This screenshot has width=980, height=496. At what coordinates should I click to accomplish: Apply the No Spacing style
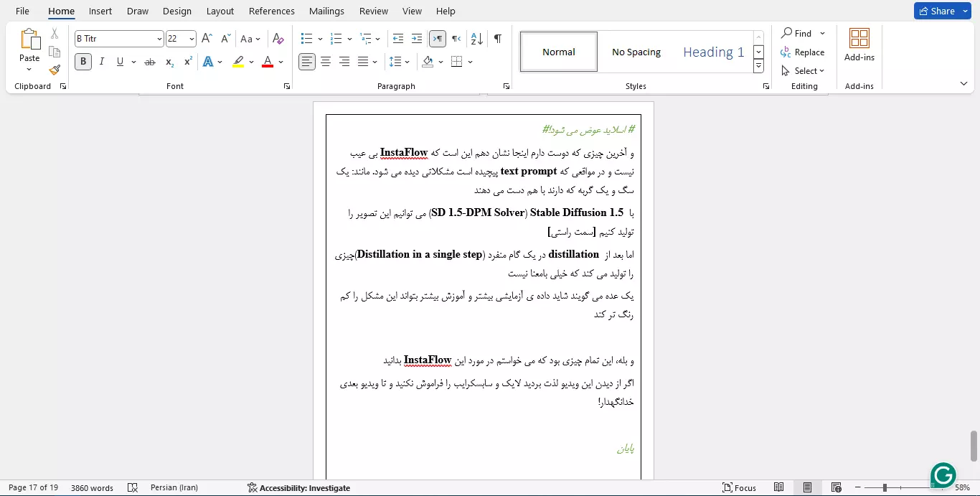tap(636, 52)
